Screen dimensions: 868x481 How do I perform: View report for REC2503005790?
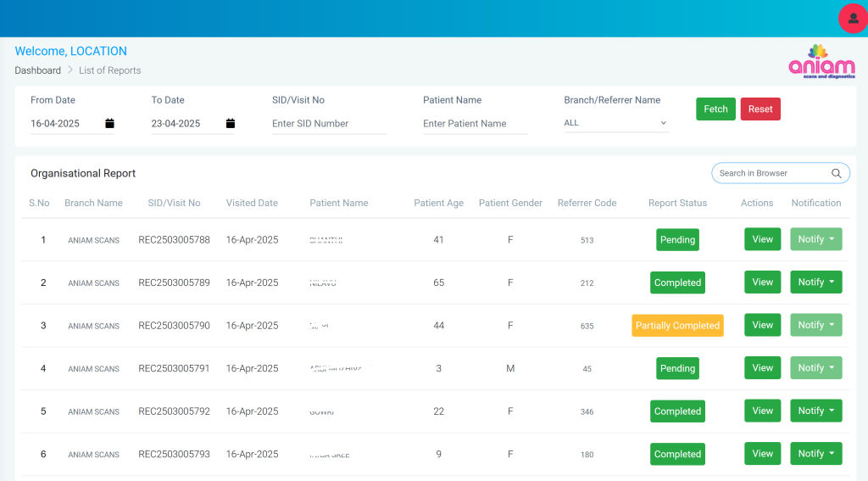pyautogui.click(x=762, y=325)
